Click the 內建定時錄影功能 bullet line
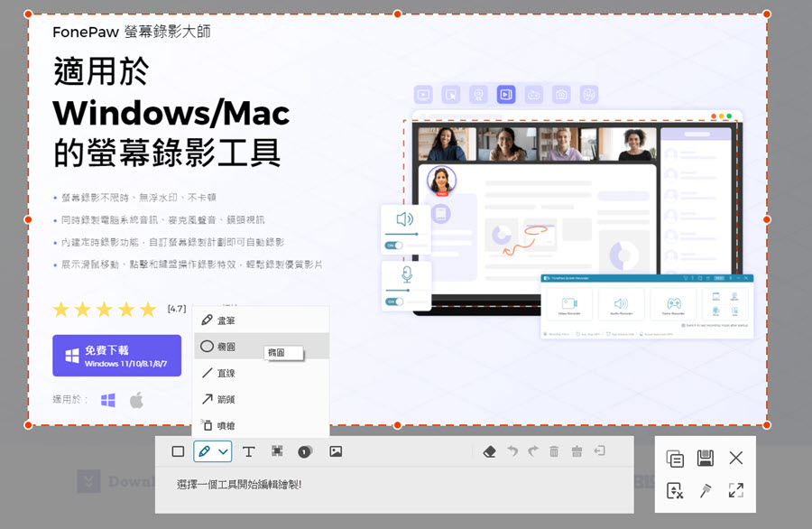Screen dimensions: 812x529 pyautogui.click(x=172, y=242)
